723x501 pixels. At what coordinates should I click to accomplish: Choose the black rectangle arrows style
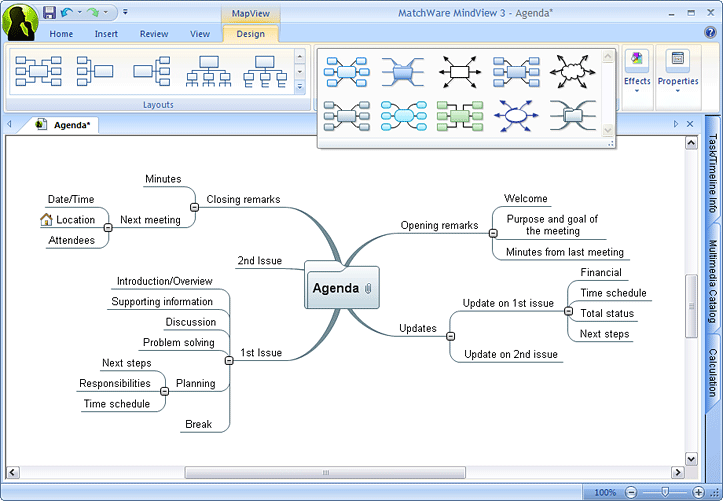coord(460,72)
